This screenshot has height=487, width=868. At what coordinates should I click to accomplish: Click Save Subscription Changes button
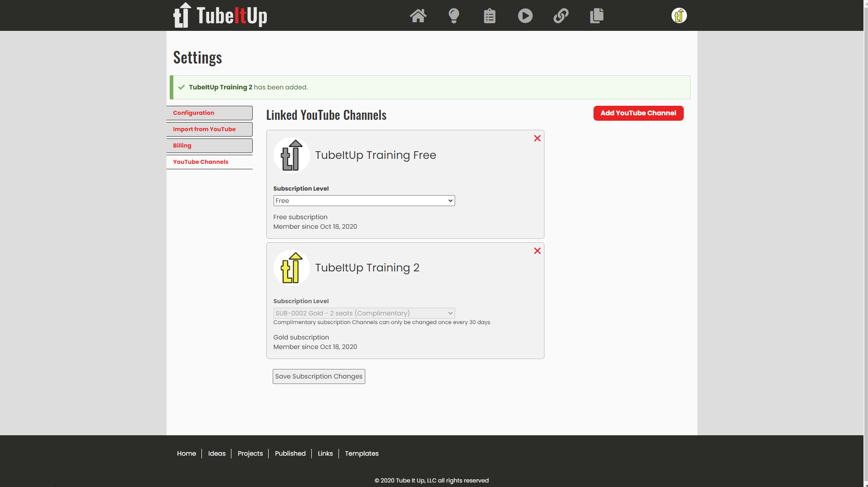click(x=319, y=376)
